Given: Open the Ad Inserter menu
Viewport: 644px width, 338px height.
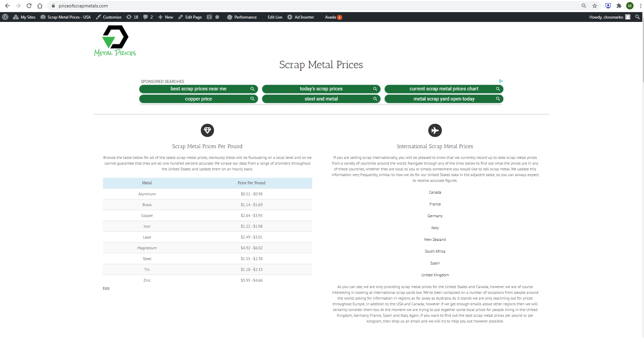Looking at the screenshot, I should pyautogui.click(x=300, y=17).
